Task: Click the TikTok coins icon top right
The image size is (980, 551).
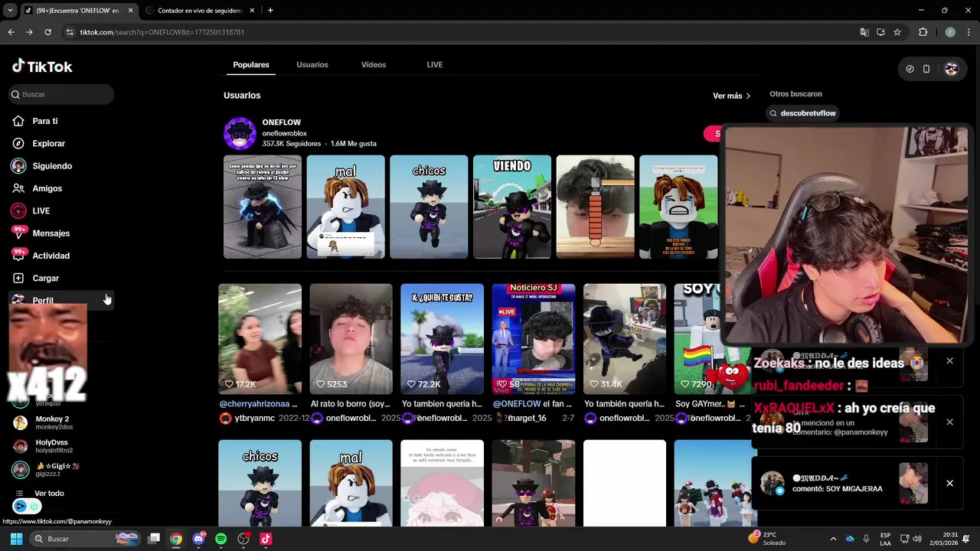Action: pos(910,69)
